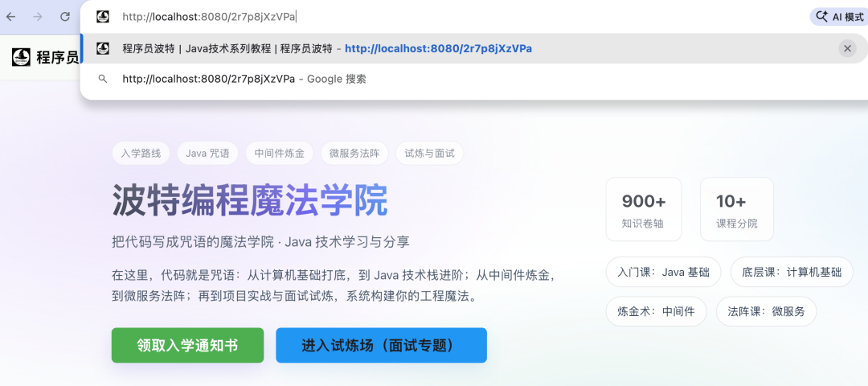Click the paragraph starting 在这里，代码就是咒语

(334, 285)
